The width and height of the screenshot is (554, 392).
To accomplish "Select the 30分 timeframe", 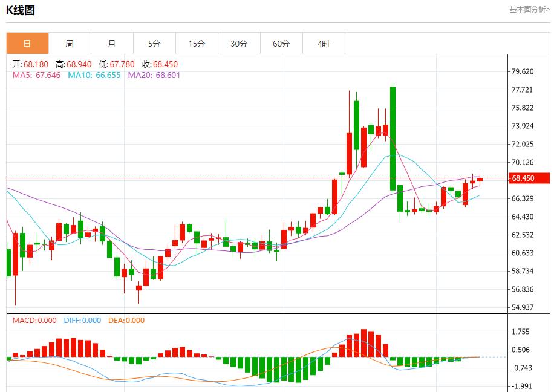I will (x=238, y=43).
